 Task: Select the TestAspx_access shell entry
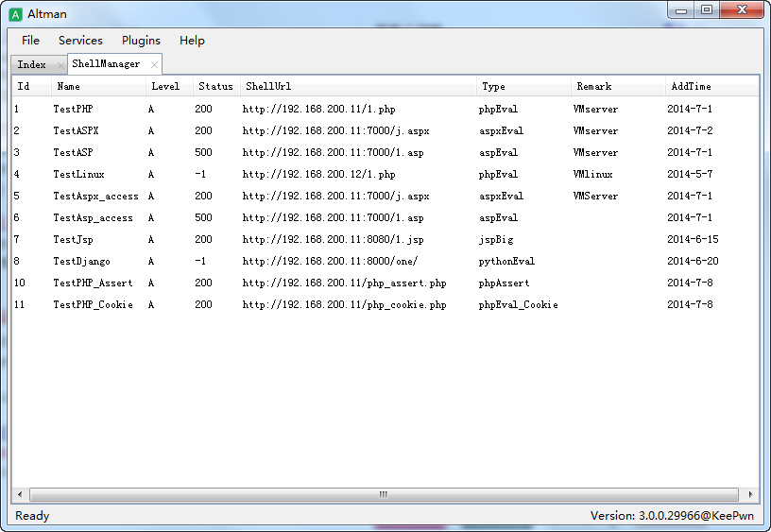pos(95,196)
